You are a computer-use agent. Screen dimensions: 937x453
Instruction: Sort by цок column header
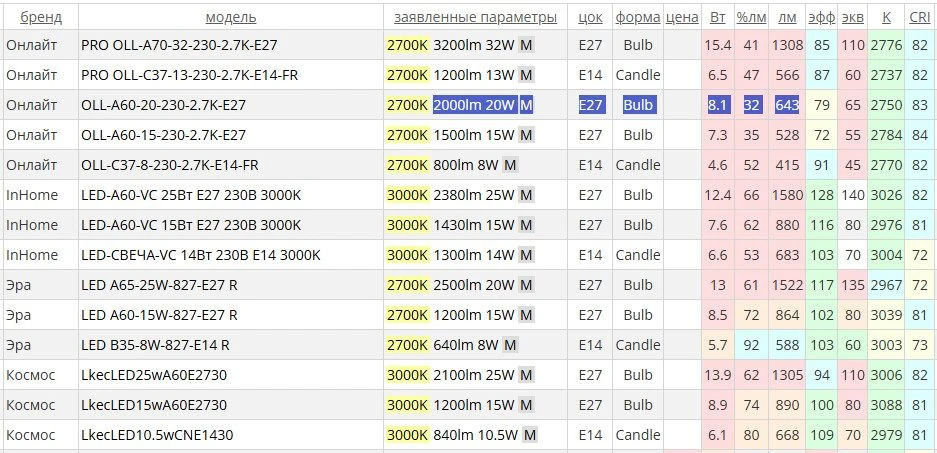tap(590, 18)
